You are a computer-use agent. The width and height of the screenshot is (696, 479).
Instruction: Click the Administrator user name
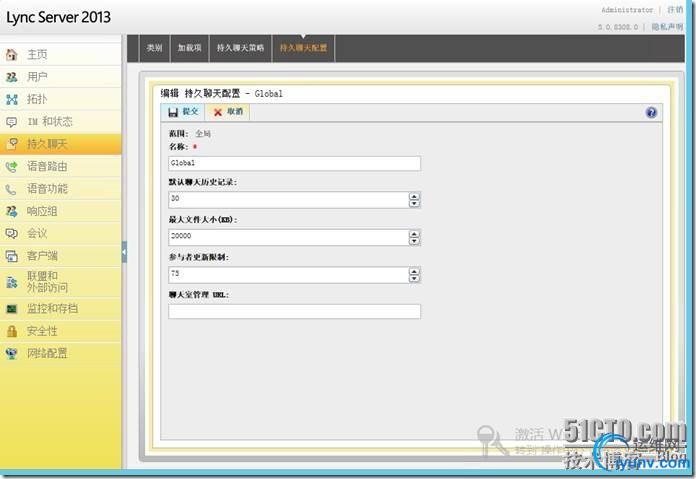(x=627, y=9)
